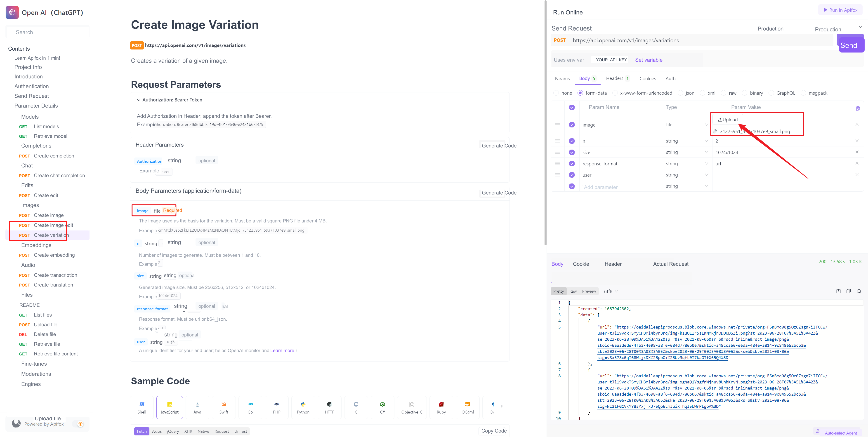Select JavaScript sample code language
Screen dimensions: 868x437
tap(170, 407)
